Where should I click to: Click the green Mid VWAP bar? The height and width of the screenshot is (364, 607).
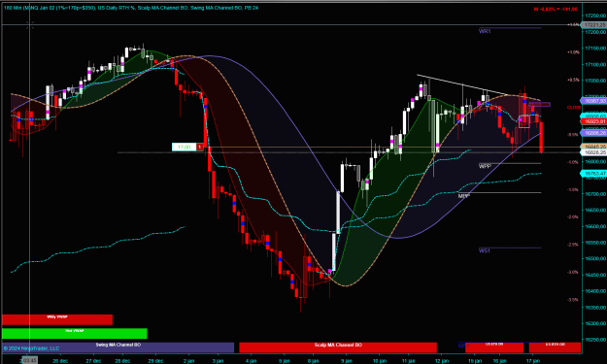(75, 333)
